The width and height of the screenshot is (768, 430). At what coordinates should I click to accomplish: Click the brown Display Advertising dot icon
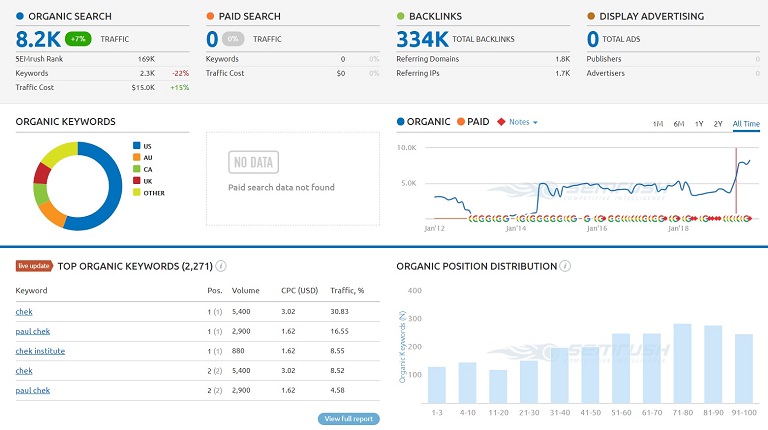tap(591, 16)
